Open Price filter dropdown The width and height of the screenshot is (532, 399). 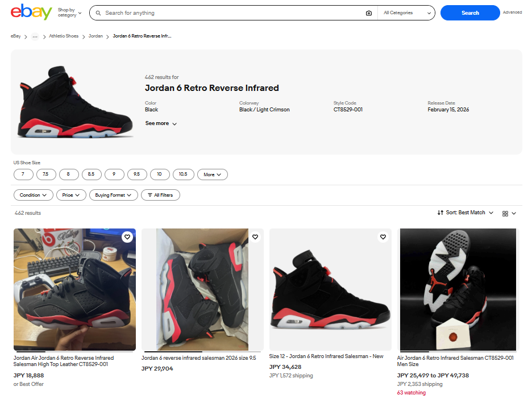coord(71,195)
